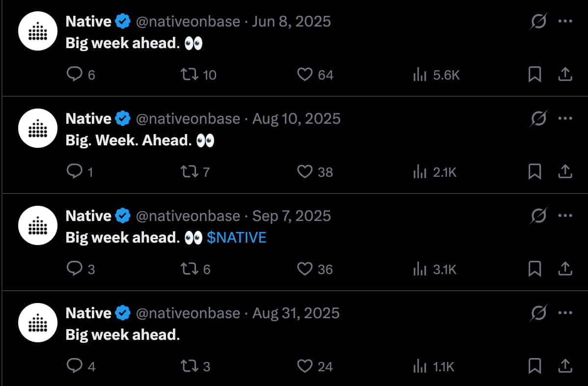Click the $NATIVE cashtag link

tap(236, 238)
